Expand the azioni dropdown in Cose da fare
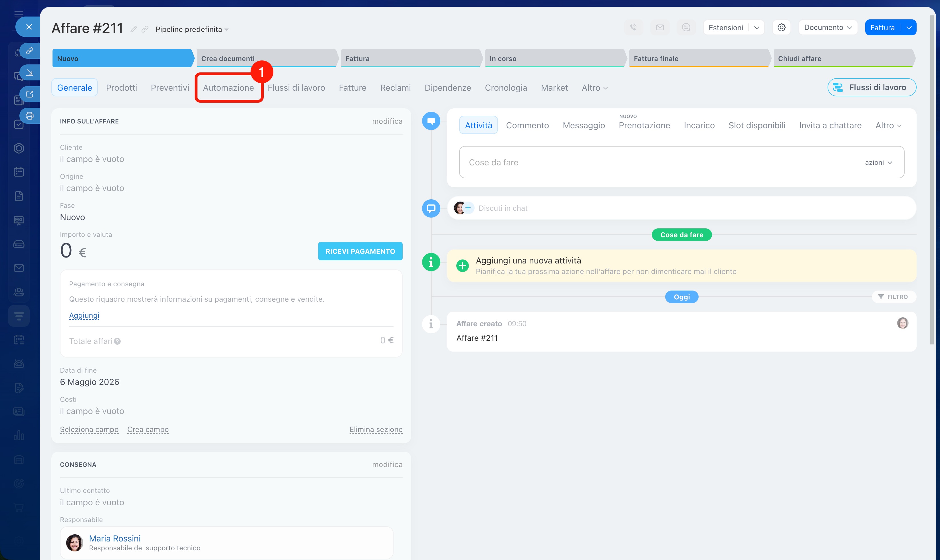The width and height of the screenshot is (940, 560). tap(878, 163)
